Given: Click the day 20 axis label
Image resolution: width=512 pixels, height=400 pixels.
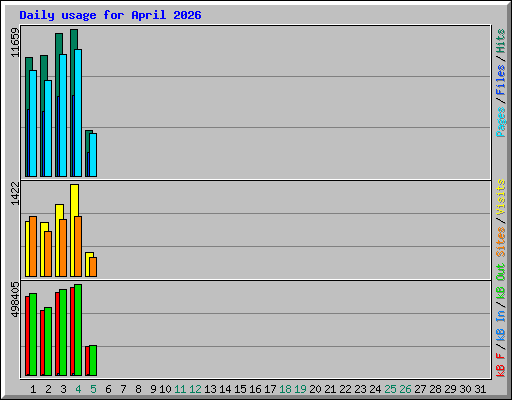Looking at the screenshot, I should tap(315, 389).
